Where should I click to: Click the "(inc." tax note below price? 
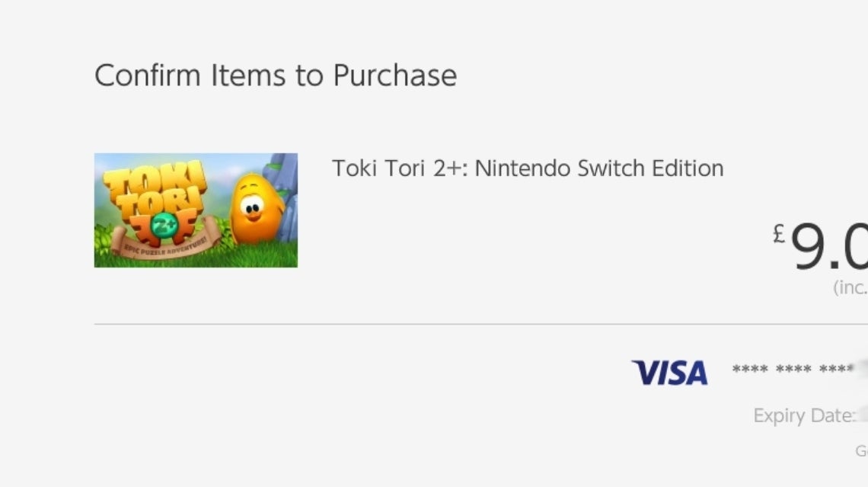click(x=850, y=288)
